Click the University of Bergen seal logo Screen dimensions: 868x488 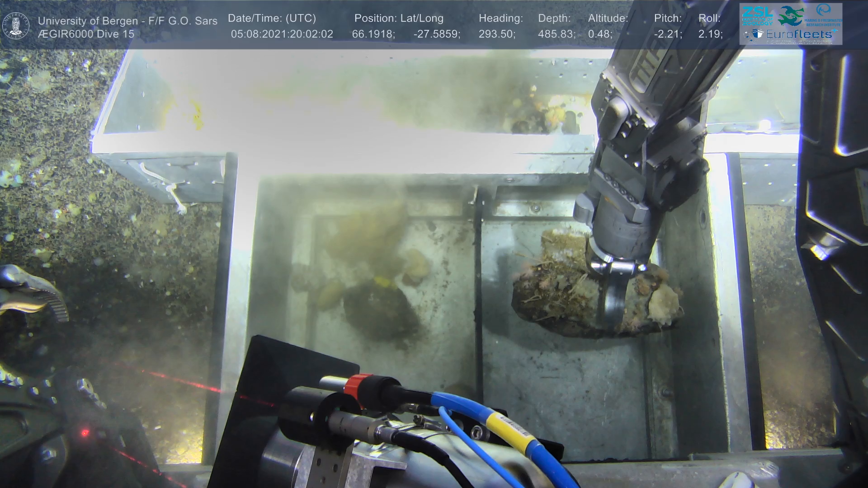click(16, 26)
